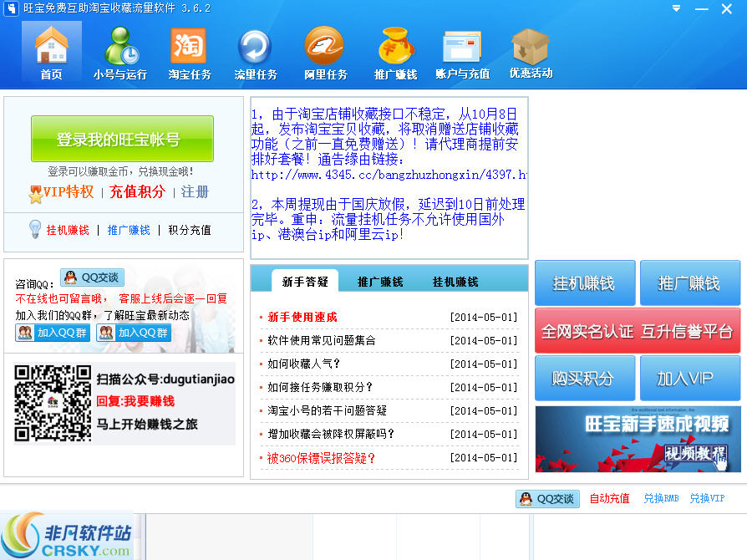Click the 兑换VIP link
The image size is (747, 560).
point(707,498)
